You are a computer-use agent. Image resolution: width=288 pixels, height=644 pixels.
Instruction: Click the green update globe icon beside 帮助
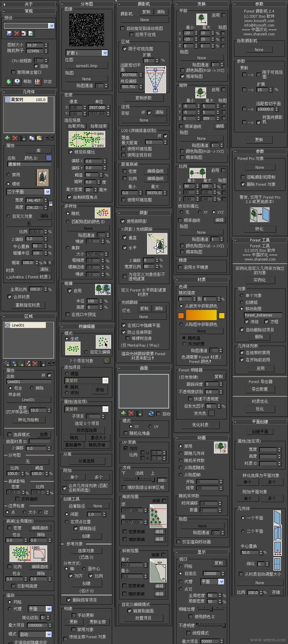9,82
